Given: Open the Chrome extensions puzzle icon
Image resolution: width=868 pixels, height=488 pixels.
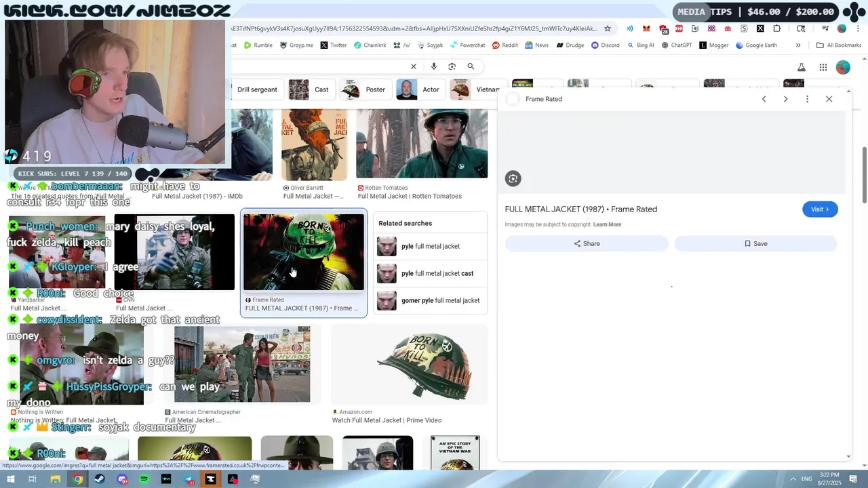Looking at the screenshot, I should click(x=777, y=28).
